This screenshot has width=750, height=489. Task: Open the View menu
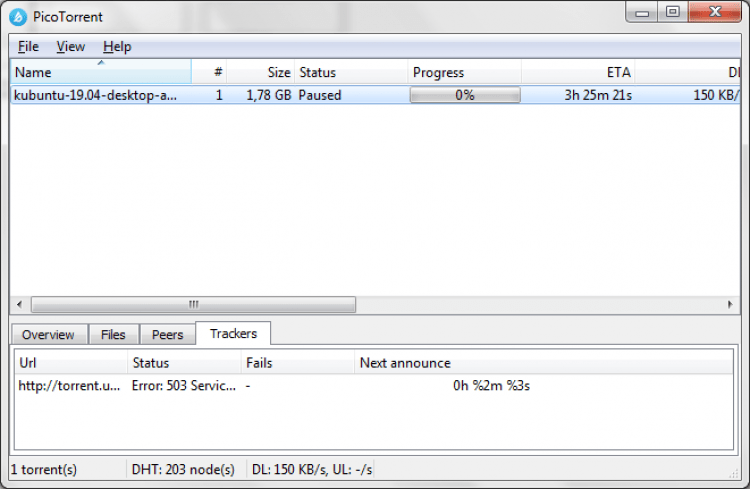pos(71,46)
